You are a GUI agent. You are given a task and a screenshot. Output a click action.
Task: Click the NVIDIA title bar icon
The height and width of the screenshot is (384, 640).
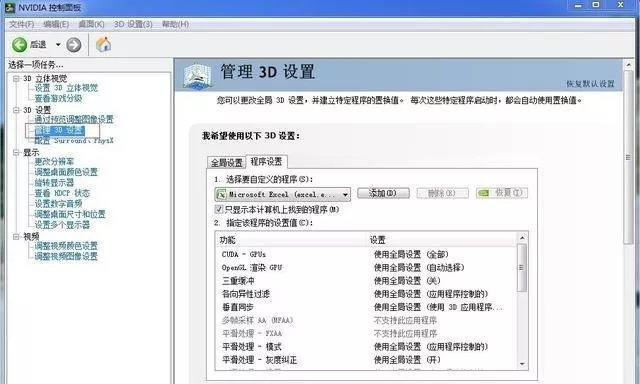[10, 7]
